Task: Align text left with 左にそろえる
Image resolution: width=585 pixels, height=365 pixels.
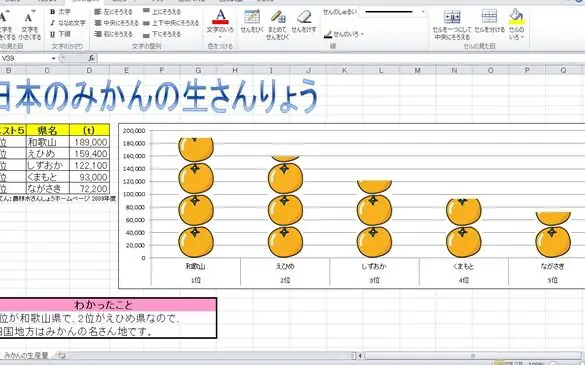Action: pos(113,12)
